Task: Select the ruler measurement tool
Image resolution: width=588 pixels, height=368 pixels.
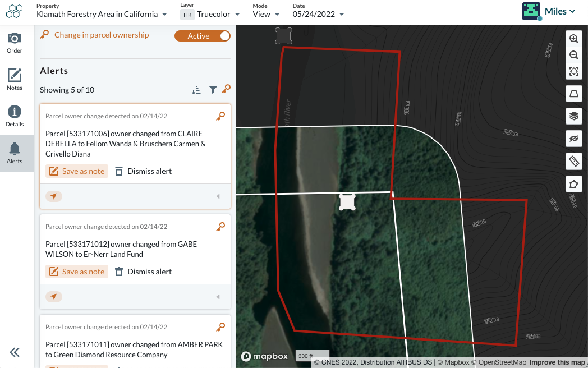Action: 574,161
